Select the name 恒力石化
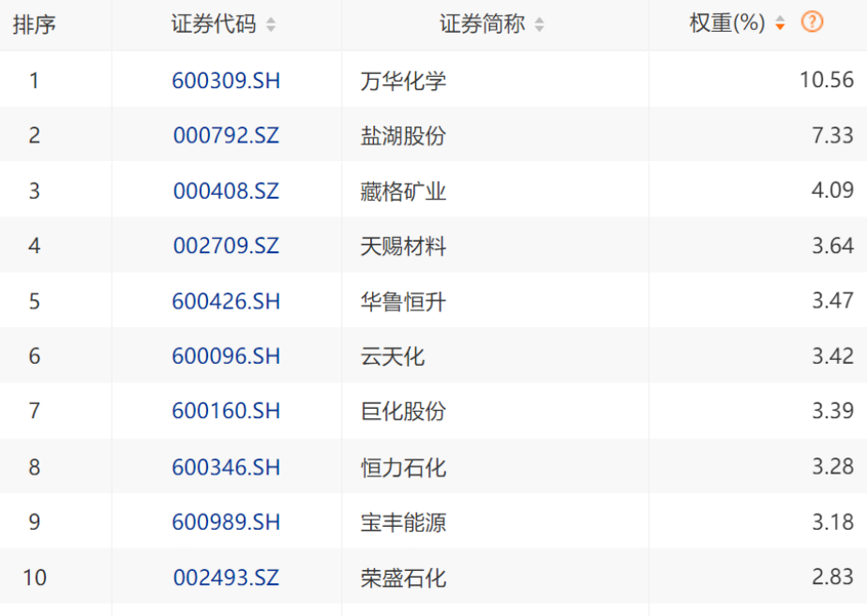 (x=403, y=468)
